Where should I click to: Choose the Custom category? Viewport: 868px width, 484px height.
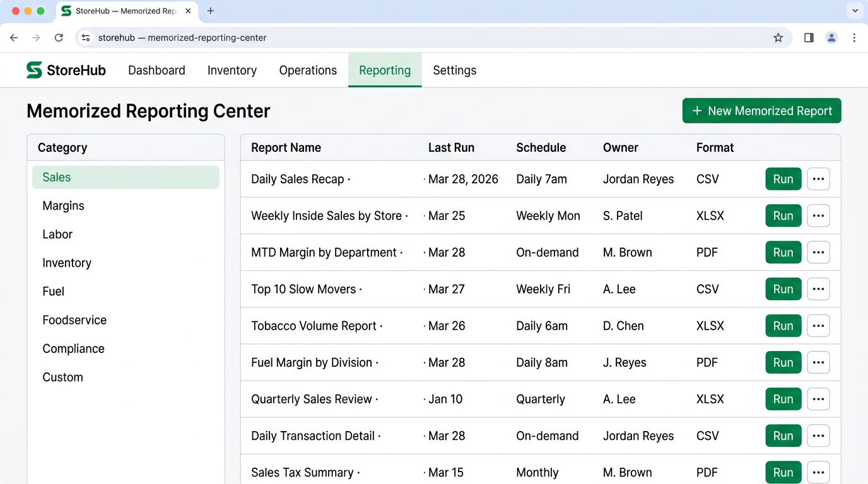click(x=126, y=377)
